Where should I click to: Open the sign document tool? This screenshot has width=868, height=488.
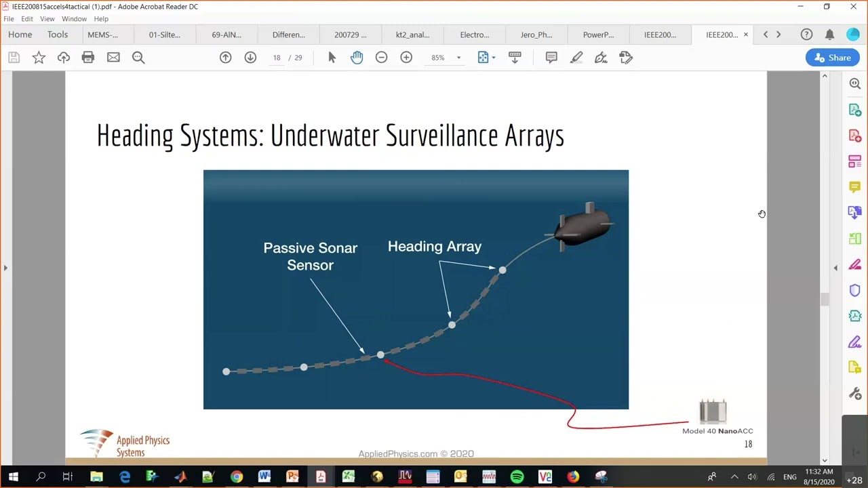point(601,58)
